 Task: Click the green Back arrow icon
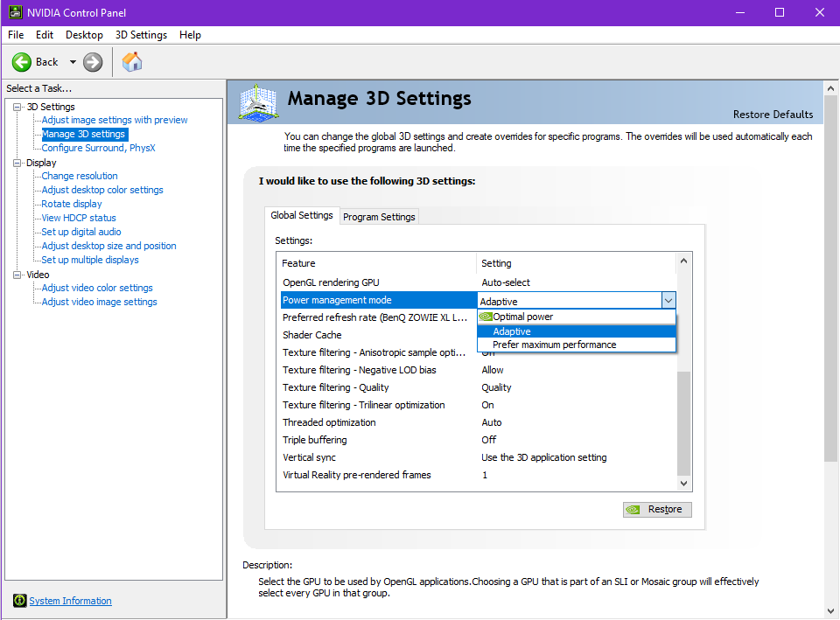point(22,62)
